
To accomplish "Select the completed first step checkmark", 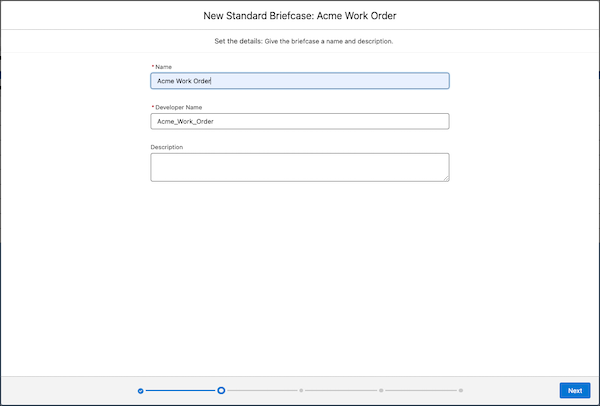I will [140, 391].
